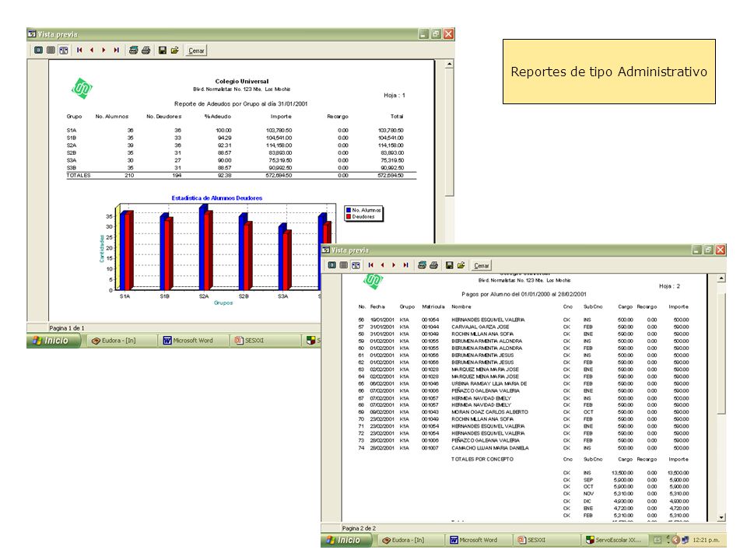The width and height of the screenshot is (747, 560).
Task: Click whole-page zoom icon in Adeudos preview toolbar
Action: [x=39, y=50]
